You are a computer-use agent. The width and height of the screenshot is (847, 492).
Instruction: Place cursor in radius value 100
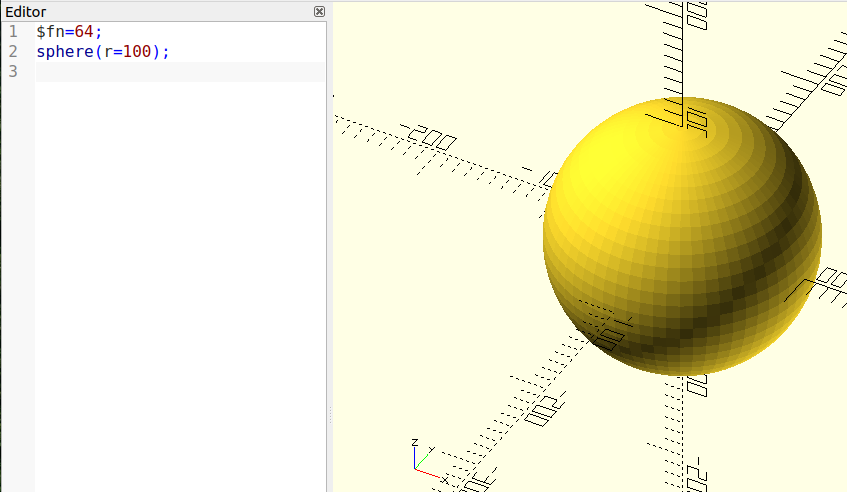[x=137, y=51]
